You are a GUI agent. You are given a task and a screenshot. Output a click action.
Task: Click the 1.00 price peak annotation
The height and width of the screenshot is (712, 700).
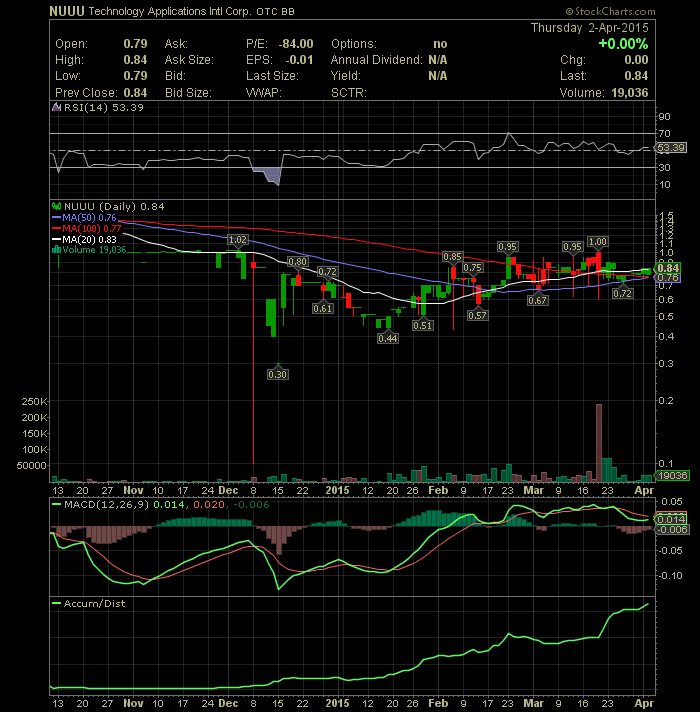(x=597, y=242)
